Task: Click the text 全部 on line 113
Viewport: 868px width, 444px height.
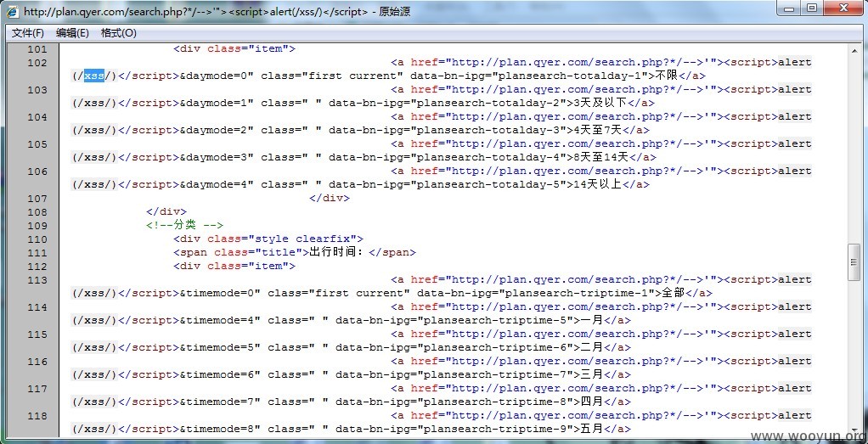Action: [x=674, y=293]
